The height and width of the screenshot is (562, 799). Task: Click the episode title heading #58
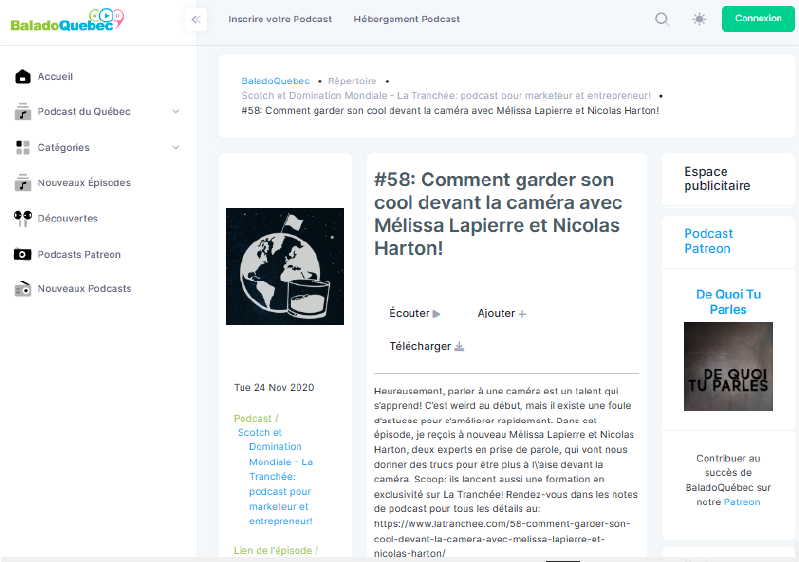point(498,214)
